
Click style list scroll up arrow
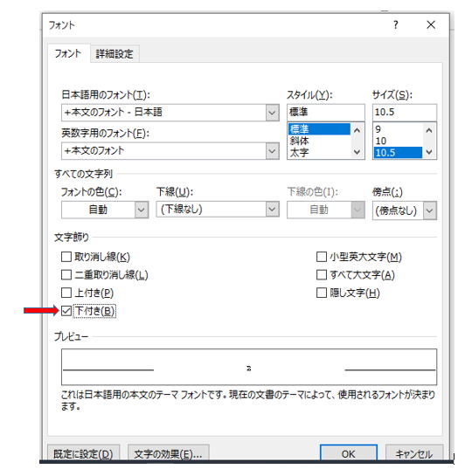(x=357, y=131)
